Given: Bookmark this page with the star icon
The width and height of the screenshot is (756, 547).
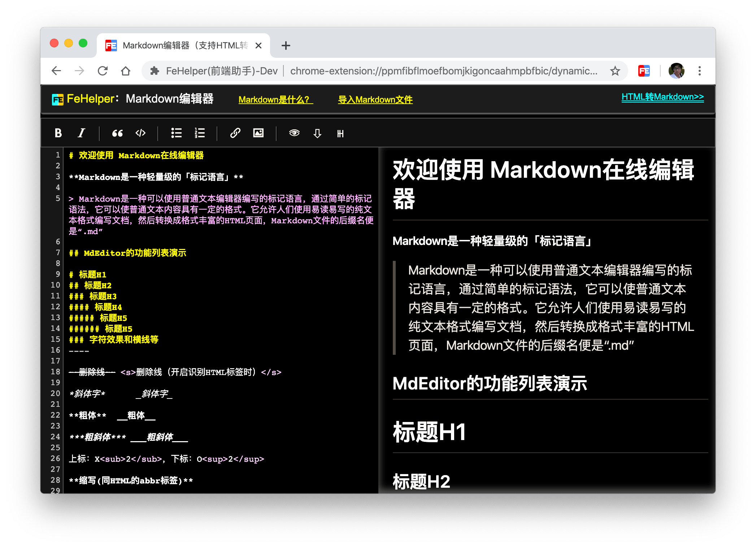Looking at the screenshot, I should (x=615, y=71).
